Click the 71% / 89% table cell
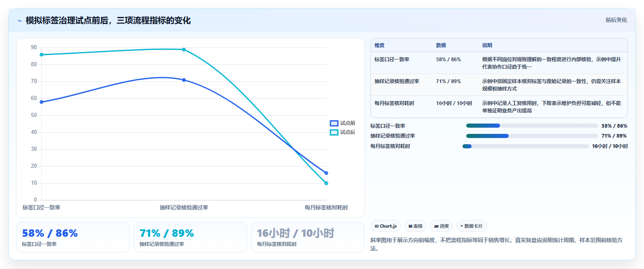Image resolution: width=644 pixels, height=269 pixels. 448,81
